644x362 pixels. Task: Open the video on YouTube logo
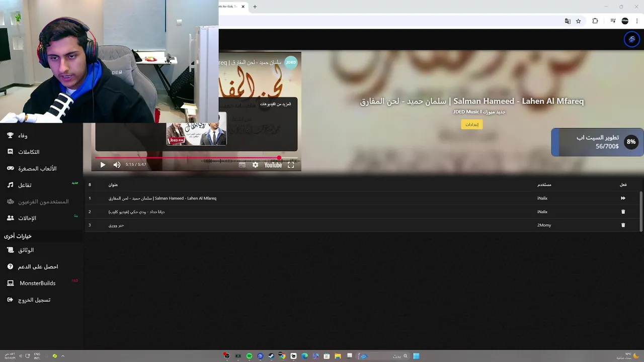coord(273,165)
